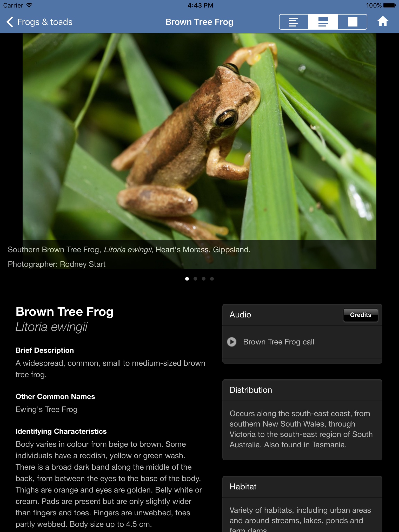Tap the Wi-Fi status icon
The width and height of the screenshot is (399, 532).
pos(29,5)
